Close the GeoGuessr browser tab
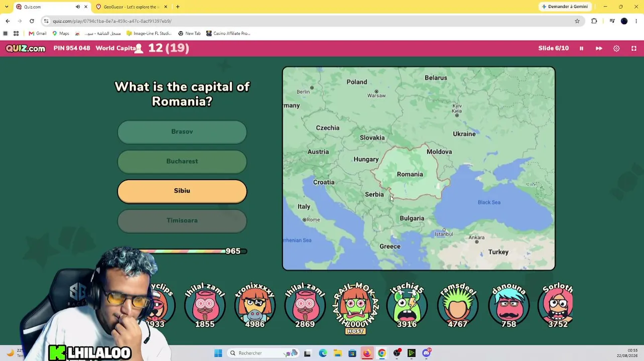The width and height of the screenshot is (644, 361). 167,7
